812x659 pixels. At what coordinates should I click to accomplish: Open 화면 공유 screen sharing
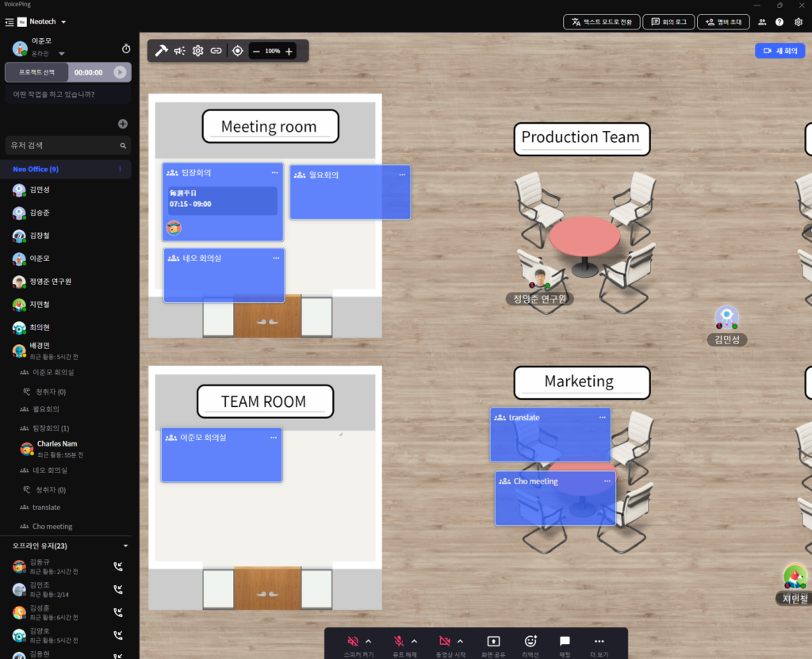tap(493, 641)
